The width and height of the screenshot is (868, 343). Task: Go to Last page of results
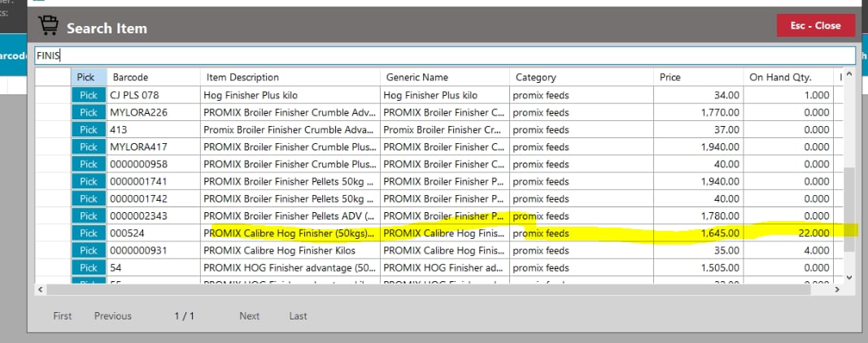[x=298, y=316]
